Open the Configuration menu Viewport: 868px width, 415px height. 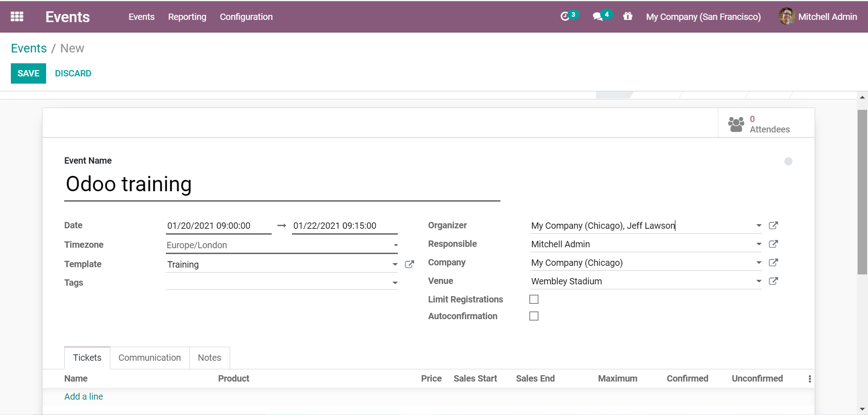click(246, 17)
